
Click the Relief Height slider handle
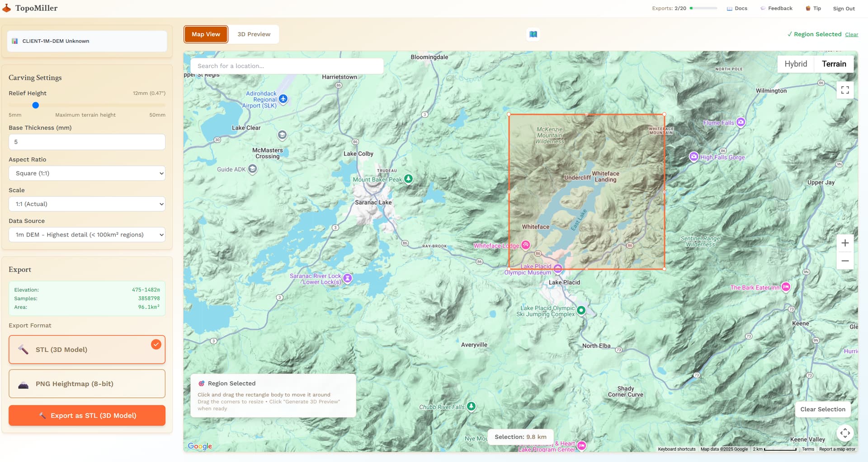click(36, 105)
